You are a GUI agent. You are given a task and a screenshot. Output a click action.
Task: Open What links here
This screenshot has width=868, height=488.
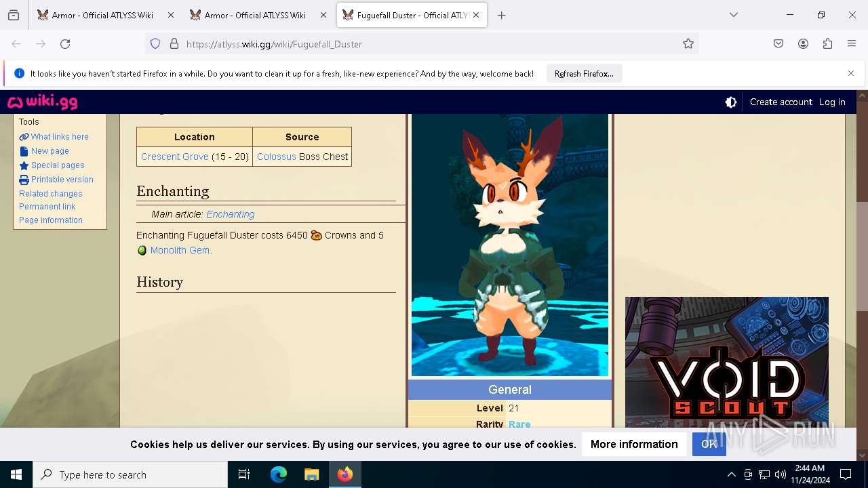[60, 137]
